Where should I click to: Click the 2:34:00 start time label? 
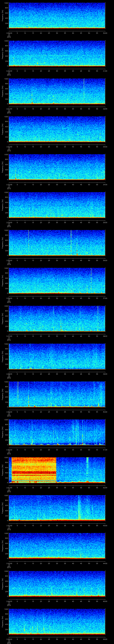9,223
